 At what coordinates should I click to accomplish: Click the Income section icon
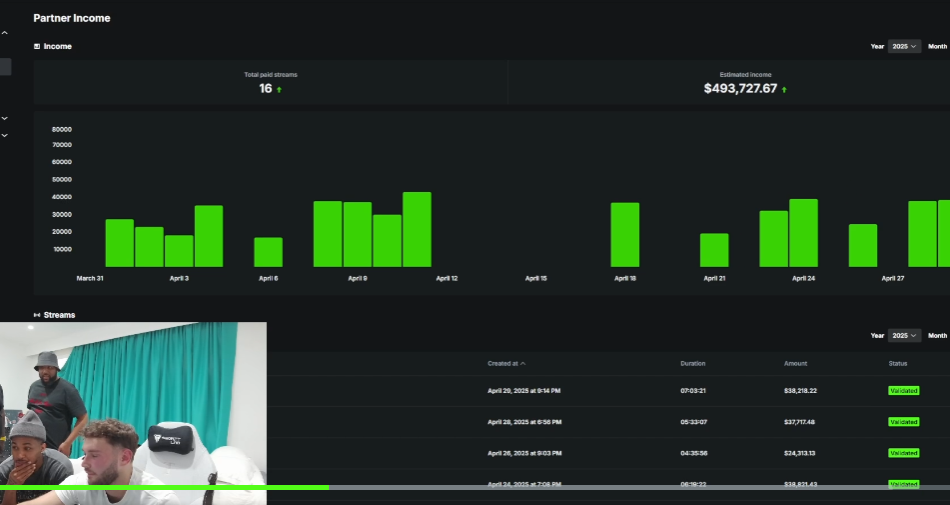click(37, 46)
